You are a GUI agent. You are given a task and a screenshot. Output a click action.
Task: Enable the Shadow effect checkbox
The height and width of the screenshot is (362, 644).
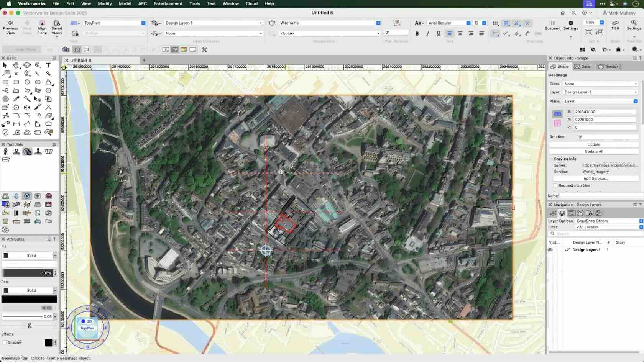(5, 342)
